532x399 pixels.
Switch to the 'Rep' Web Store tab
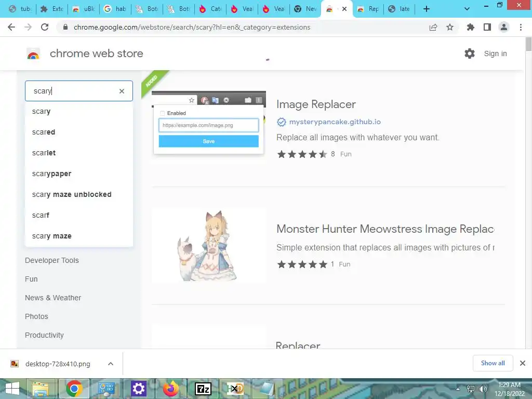[x=368, y=9]
